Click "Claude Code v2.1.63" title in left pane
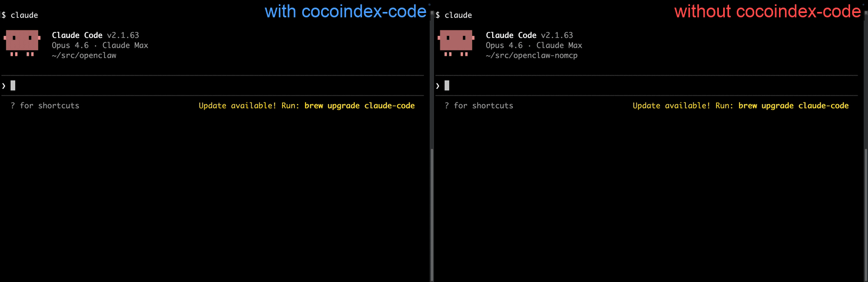The height and width of the screenshot is (282, 868). (95, 35)
